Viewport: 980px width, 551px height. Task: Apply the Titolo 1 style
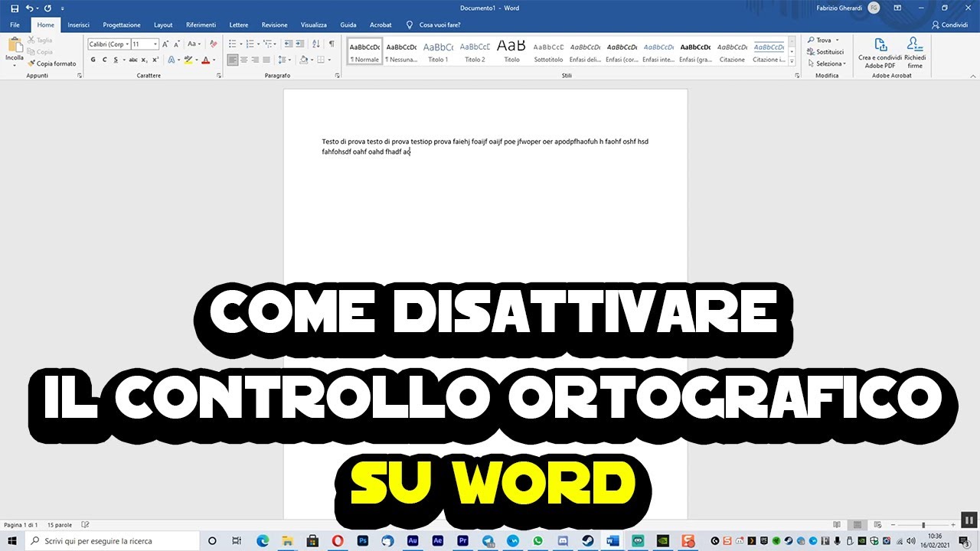point(438,51)
